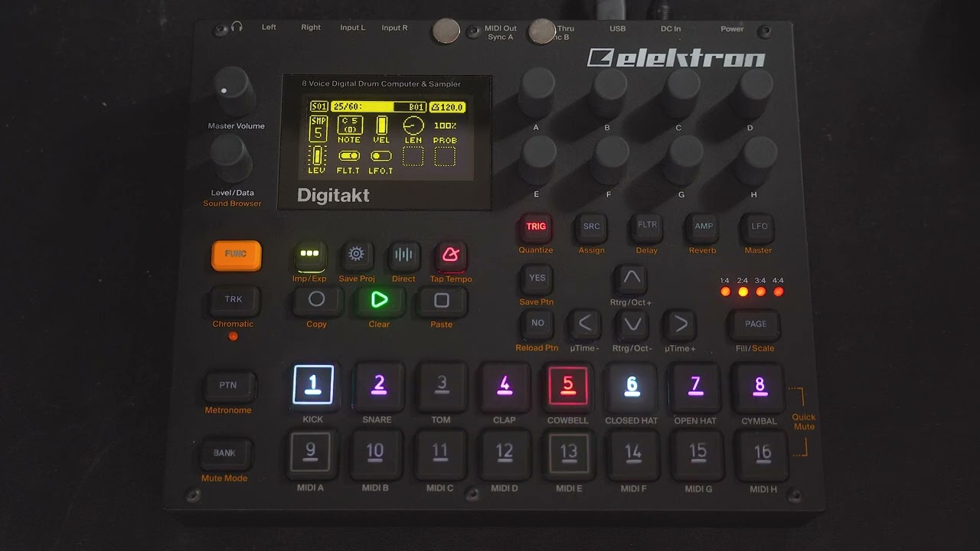Click data entry knob A
The height and width of the screenshot is (551, 980).
537,92
